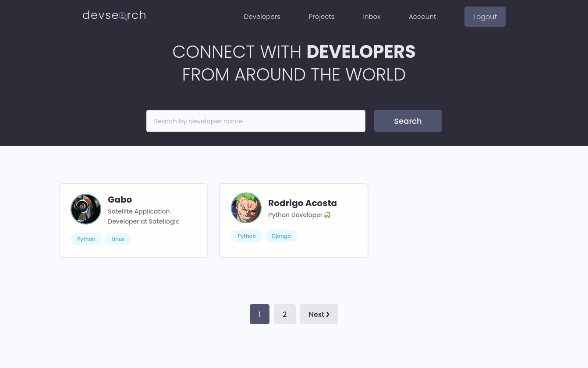Click the developer name search field
Viewport: 588px width, 368px height.
256,121
